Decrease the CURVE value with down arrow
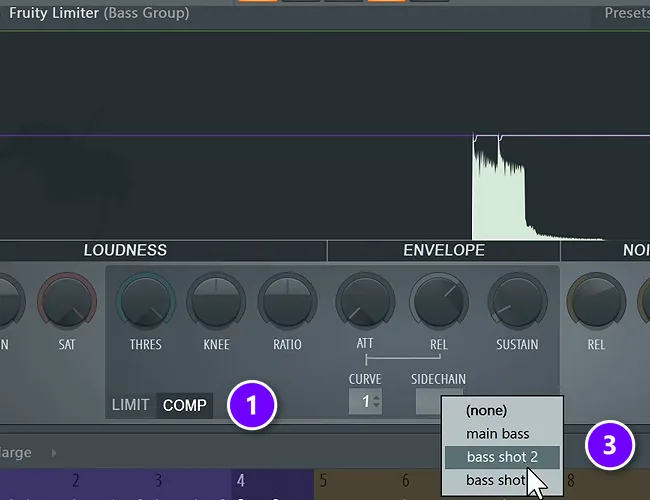The width and height of the screenshot is (650, 500). coord(376,404)
